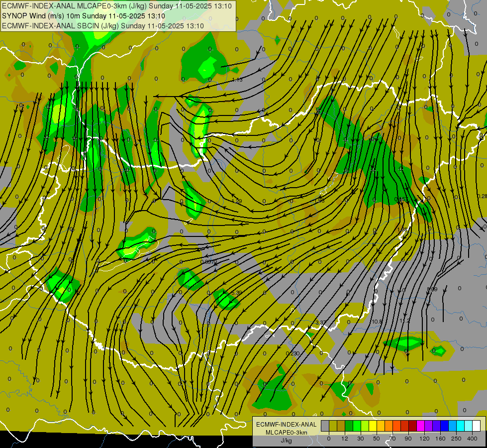Click the map value '0.230'
Viewport: 487px width, 448px height.
(x=292, y=353)
